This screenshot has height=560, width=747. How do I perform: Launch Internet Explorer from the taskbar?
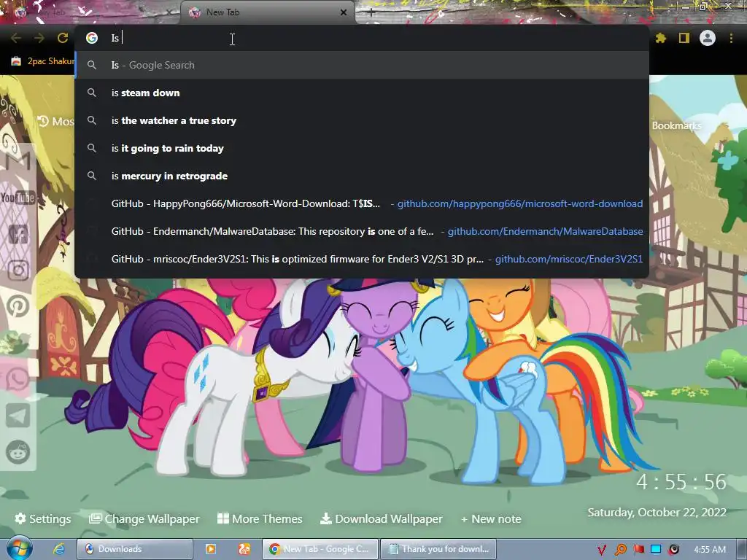click(59, 549)
